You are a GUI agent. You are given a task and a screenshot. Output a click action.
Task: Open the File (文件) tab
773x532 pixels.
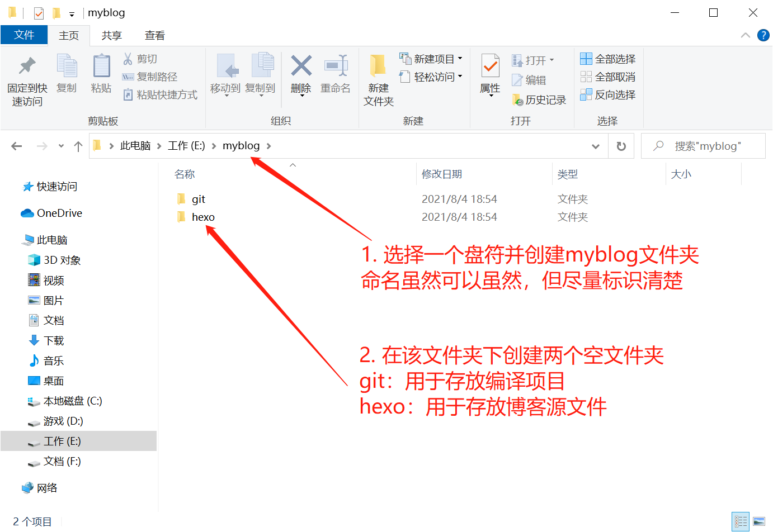click(24, 35)
